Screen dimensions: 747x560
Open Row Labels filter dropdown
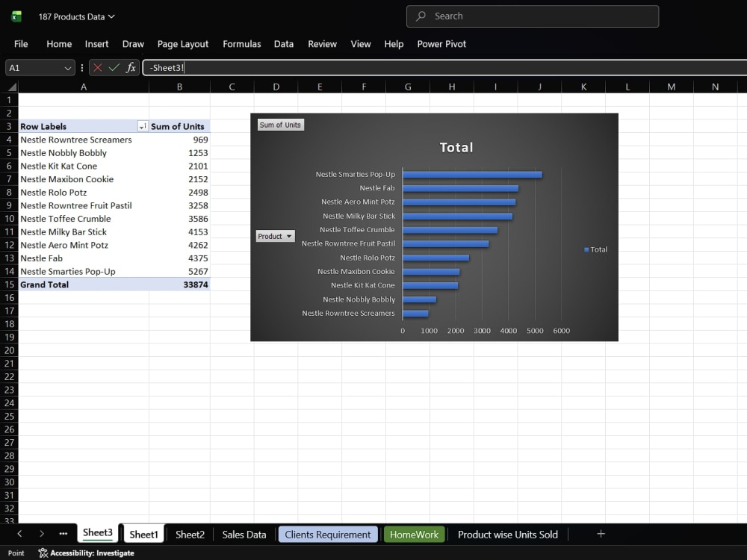click(x=143, y=126)
